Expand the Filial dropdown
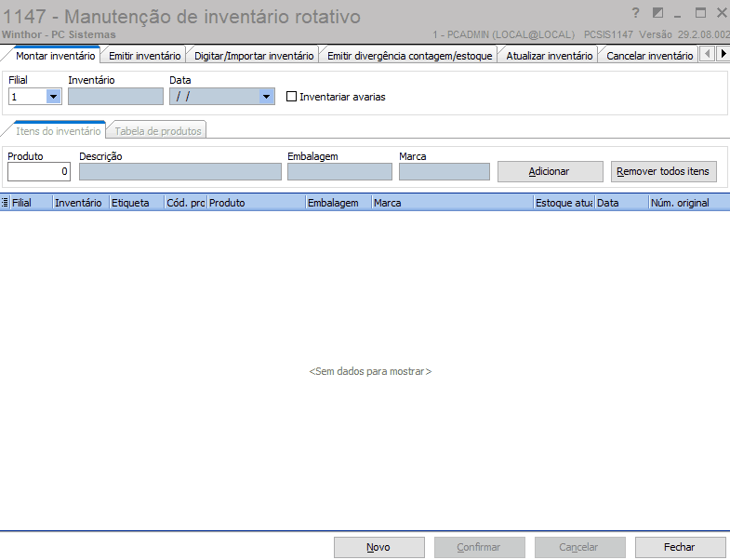 coord(54,97)
